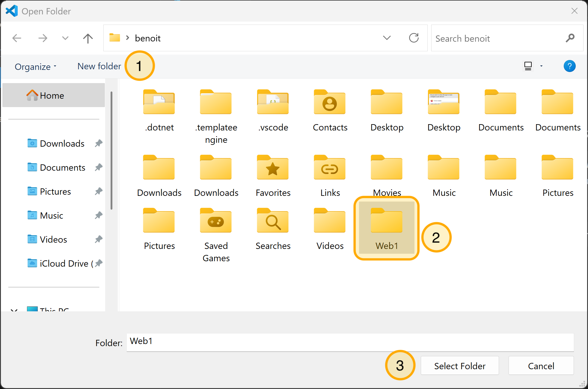Image resolution: width=588 pixels, height=389 pixels.
Task: Open pinned Videos in navigation pane
Action: point(47,239)
